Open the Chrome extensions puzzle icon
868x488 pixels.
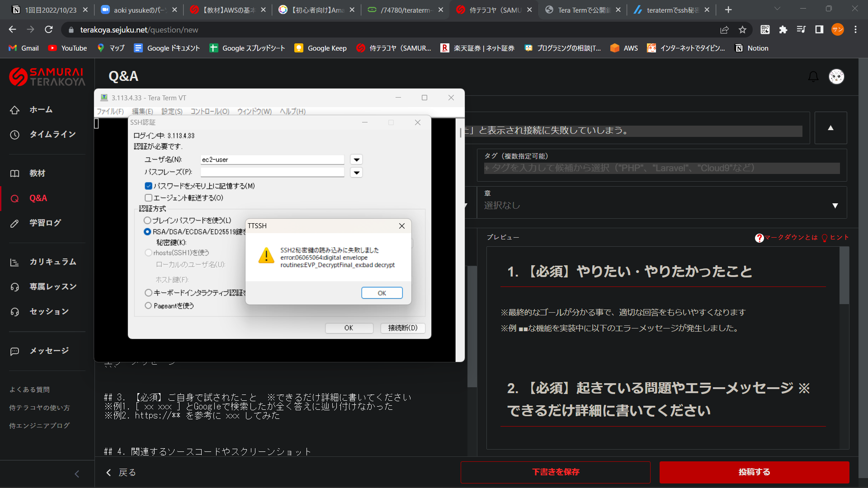(783, 30)
